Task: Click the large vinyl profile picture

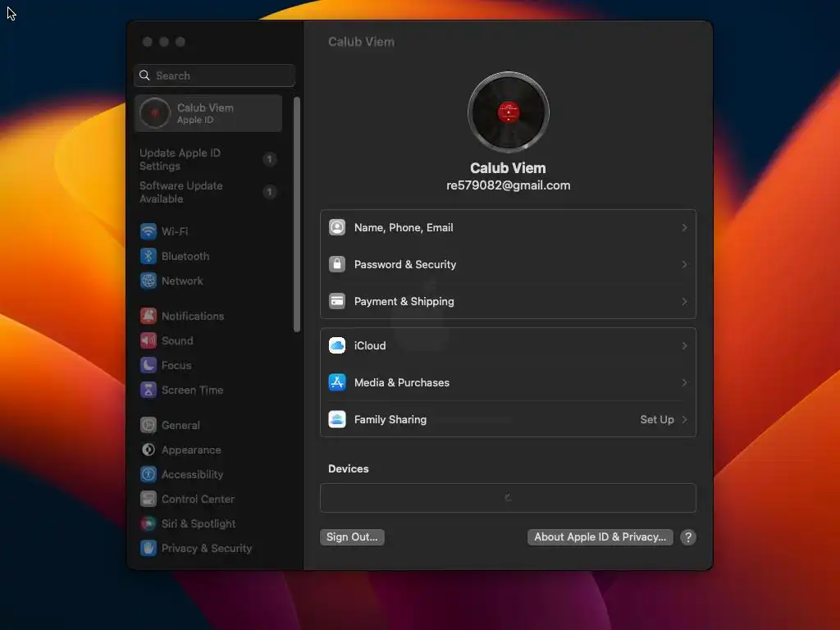Action: tap(509, 112)
